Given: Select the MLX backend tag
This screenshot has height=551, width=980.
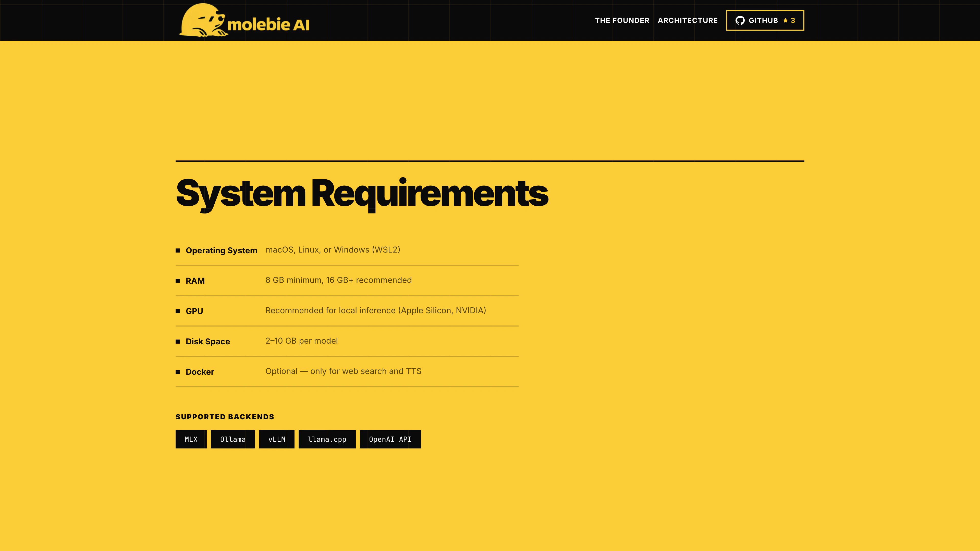Looking at the screenshot, I should click(191, 439).
